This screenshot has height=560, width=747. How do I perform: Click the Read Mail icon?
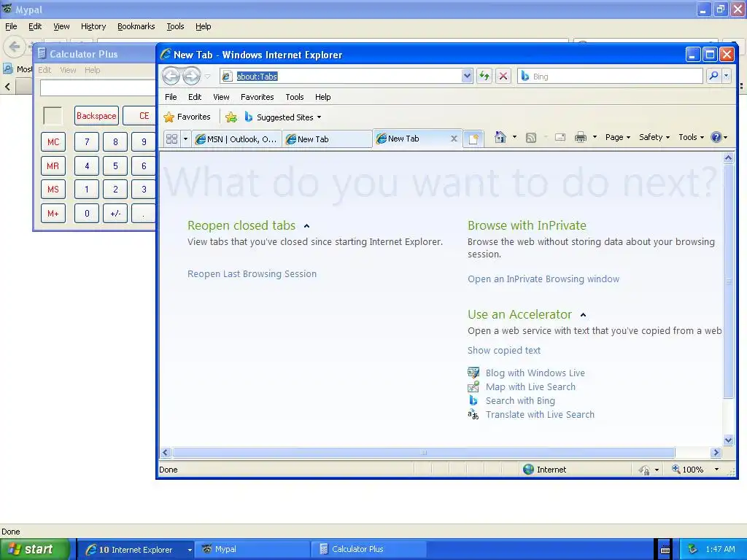[560, 138]
